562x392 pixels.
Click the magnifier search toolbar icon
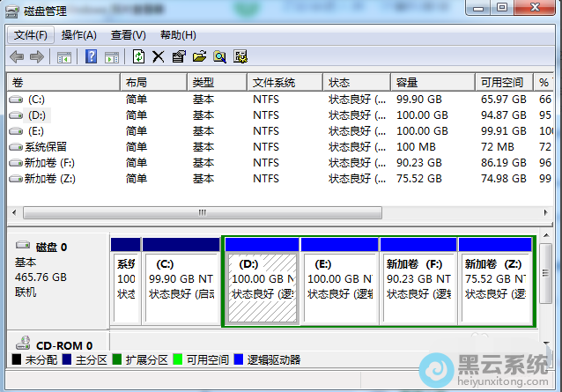click(219, 57)
